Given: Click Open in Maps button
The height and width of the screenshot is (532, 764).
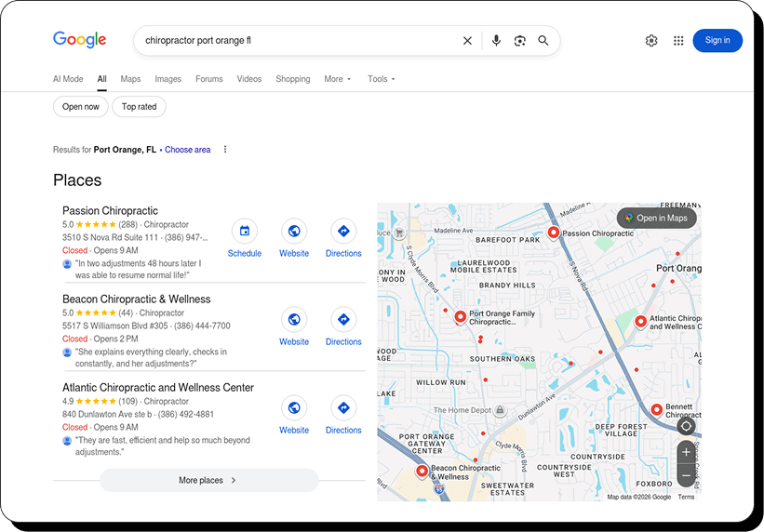Looking at the screenshot, I should pos(656,218).
